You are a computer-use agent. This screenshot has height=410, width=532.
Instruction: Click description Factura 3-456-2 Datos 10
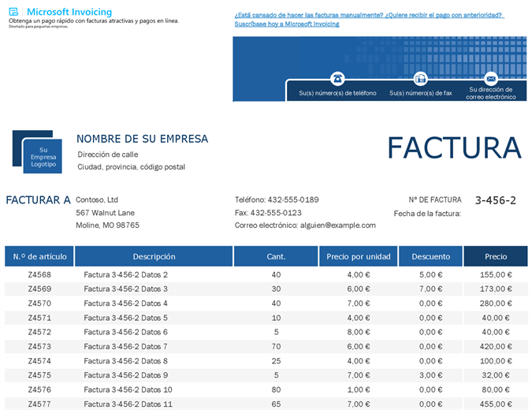coord(128,389)
